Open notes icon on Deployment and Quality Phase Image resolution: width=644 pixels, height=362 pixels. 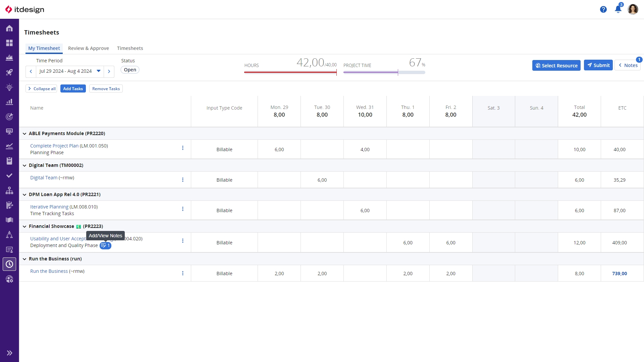click(105, 246)
